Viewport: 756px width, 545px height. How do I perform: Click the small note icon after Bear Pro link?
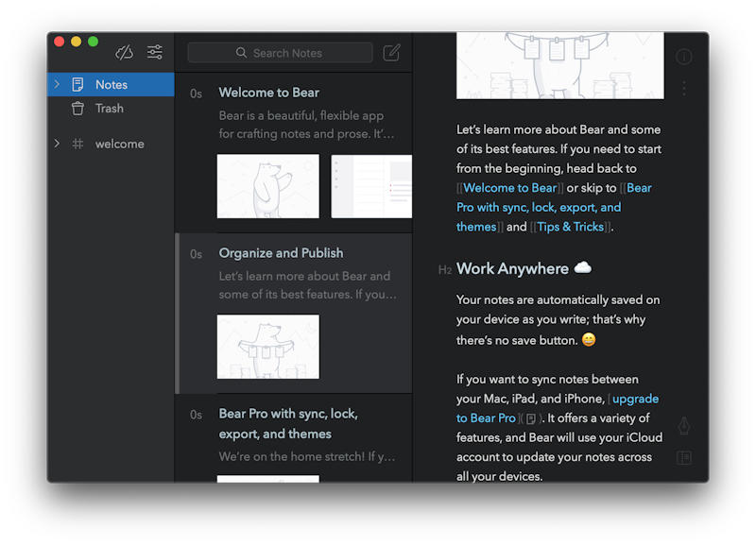tap(531, 418)
